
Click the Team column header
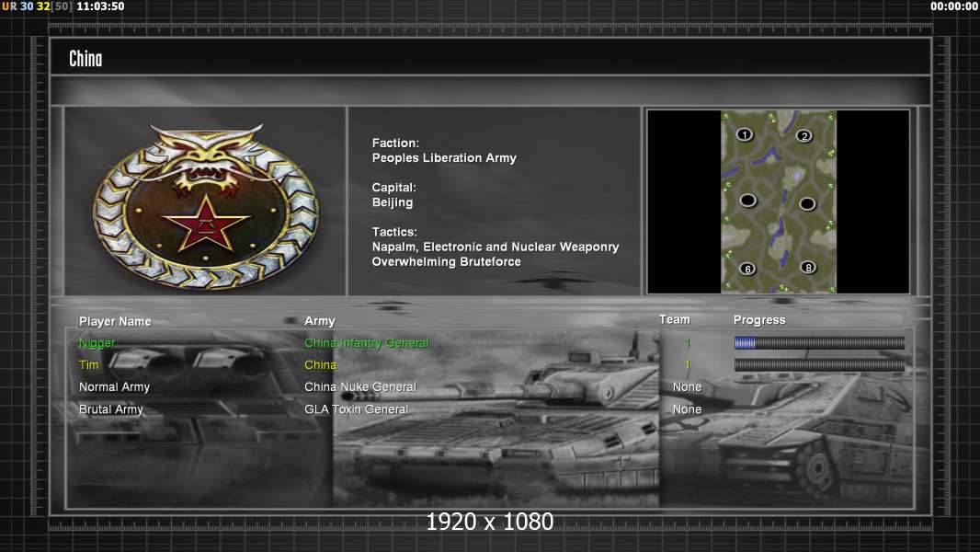click(674, 319)
